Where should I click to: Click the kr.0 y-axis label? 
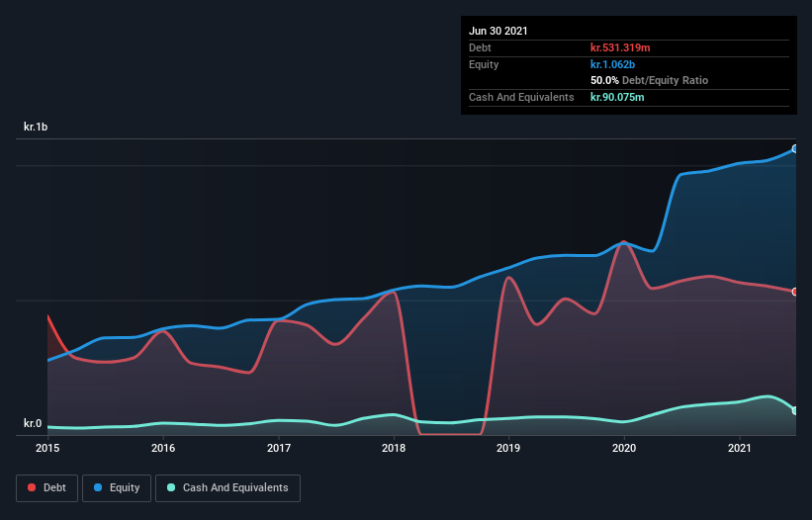point(33,423)
